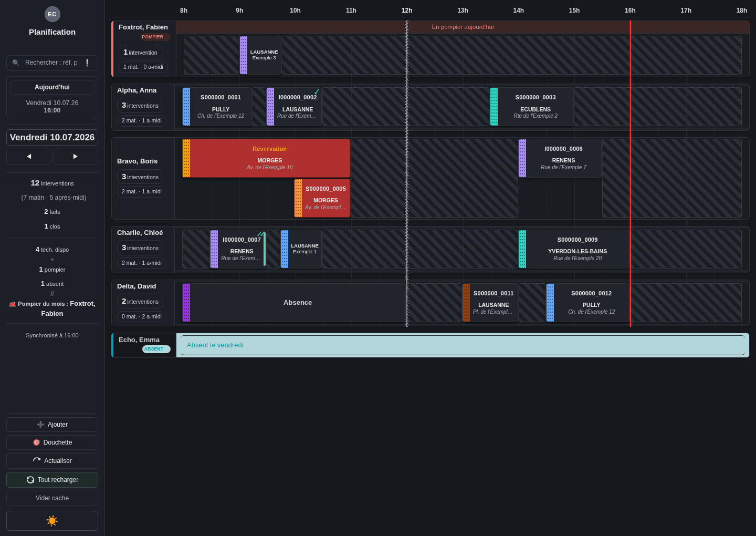Open Lausanne Exemple 3 card for Foxtrot
Image resolution: width=756 pixels, height=536 pixels.
tap(260, 55)
